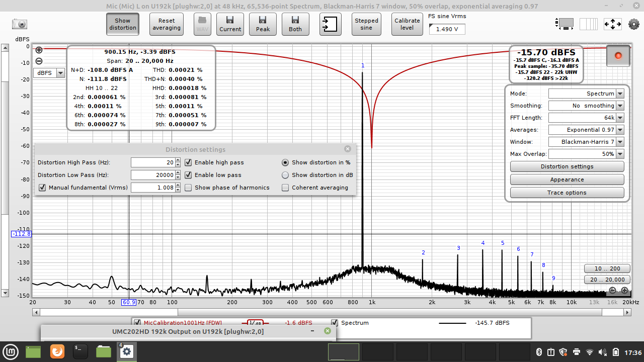Click the printer tray icon

tap(577, 352)
